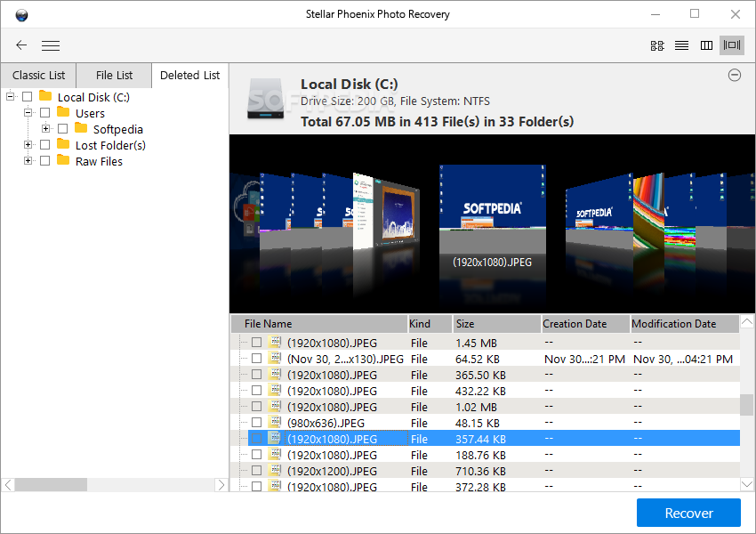This screenshot has width=756, height=534.
Task: Sort by Modification Date column header
Action: coord(685,324)
